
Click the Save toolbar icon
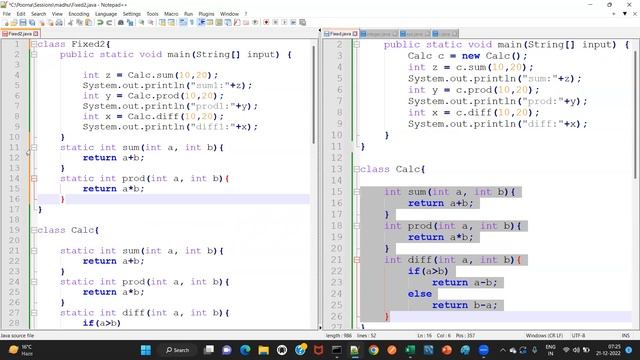[23, 22]
